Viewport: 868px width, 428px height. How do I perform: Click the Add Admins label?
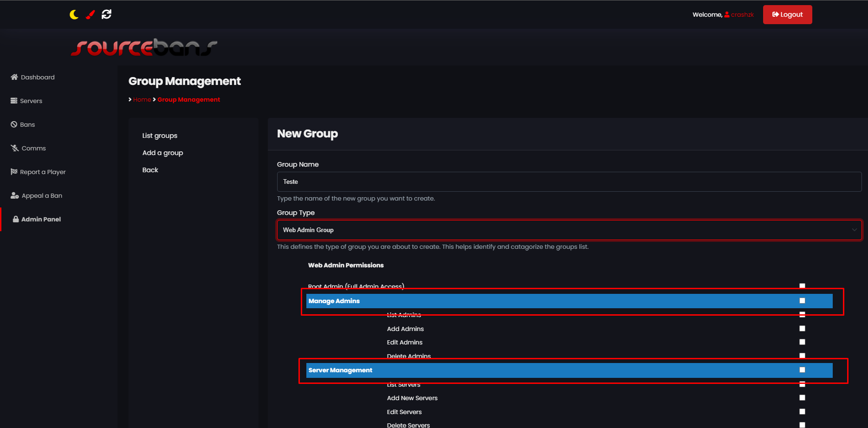tap(405, 329)
